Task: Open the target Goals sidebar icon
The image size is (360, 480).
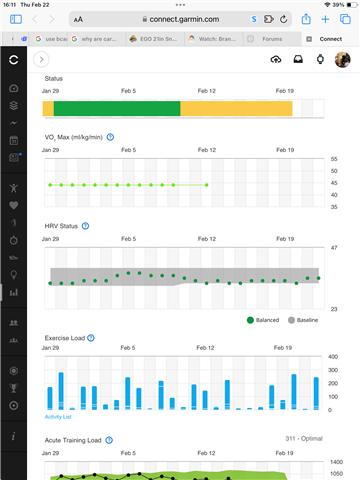Action: tap(14, 406)
